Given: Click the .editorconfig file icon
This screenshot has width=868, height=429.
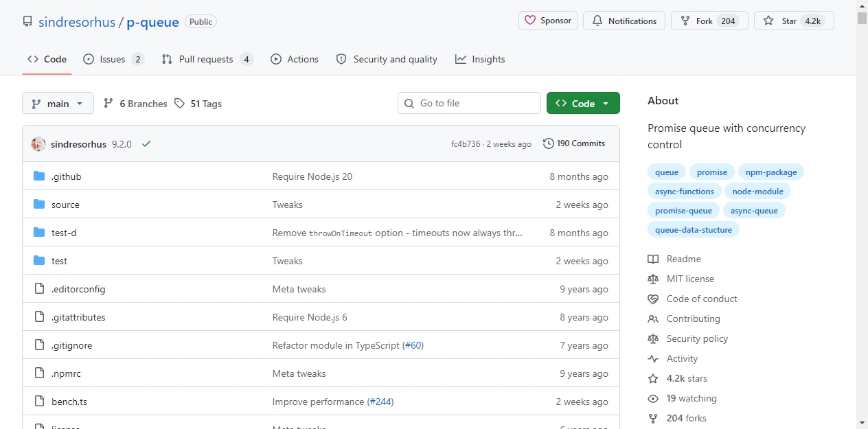Looking at the screenshot, I should (39, 289).
